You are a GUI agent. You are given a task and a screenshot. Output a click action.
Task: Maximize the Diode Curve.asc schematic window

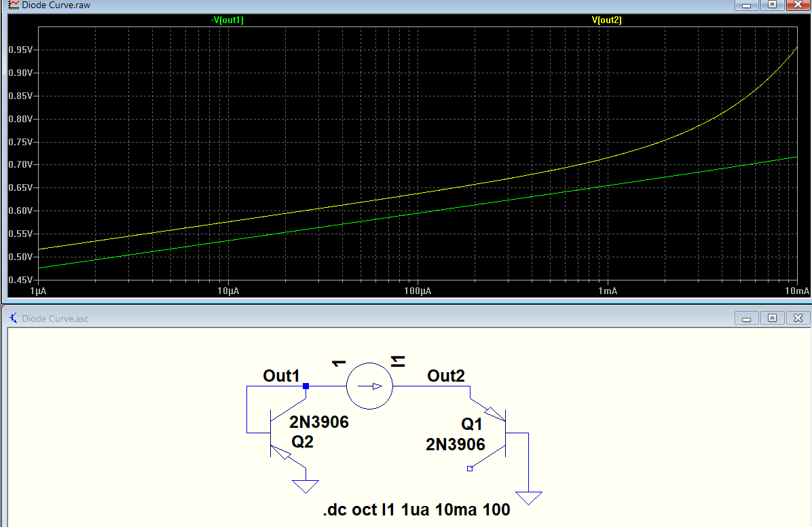pos(772,318)
